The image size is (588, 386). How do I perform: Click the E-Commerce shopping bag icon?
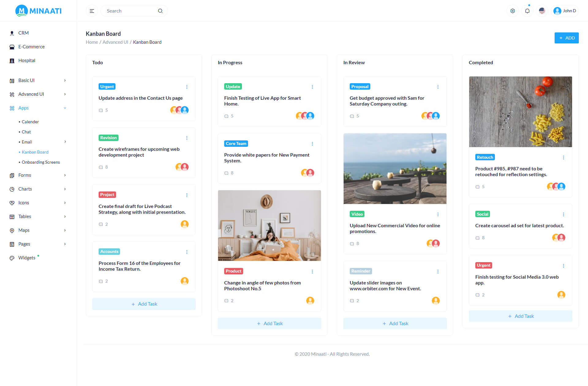point(12,46)
